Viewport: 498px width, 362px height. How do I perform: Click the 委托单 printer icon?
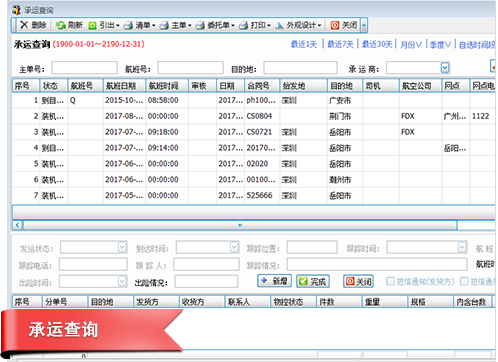click(200, 25)
